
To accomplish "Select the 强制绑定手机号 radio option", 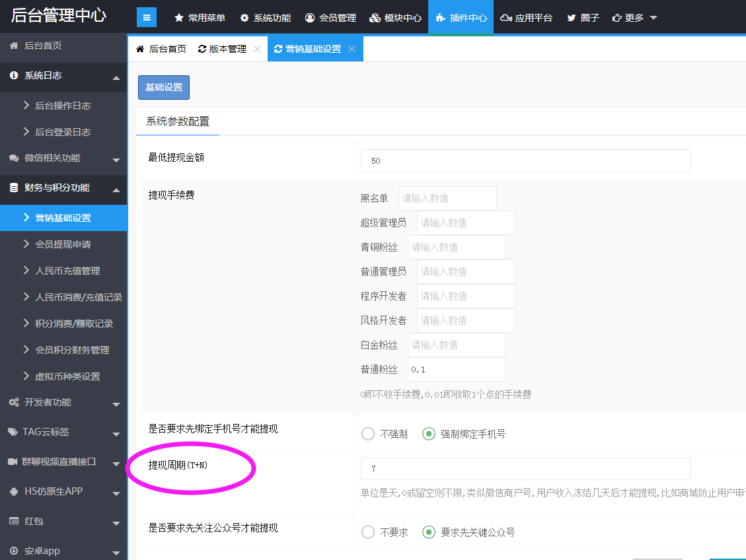I will point(429,434).
